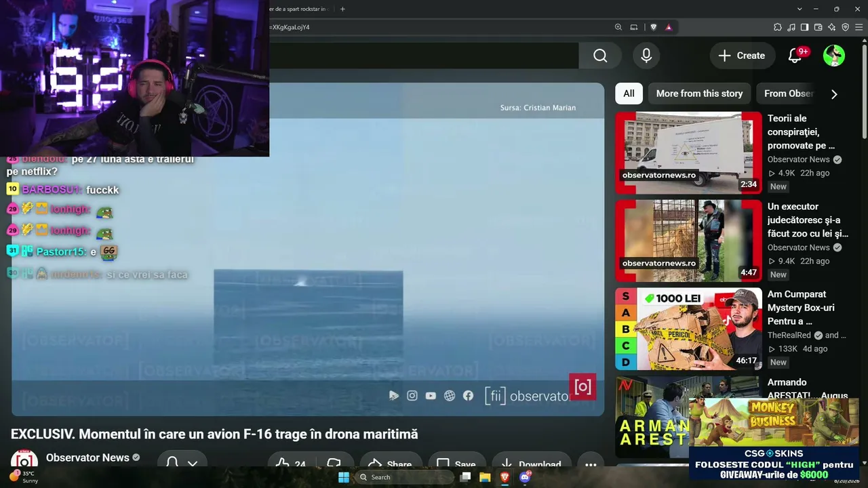
Task: Show next filter chips with right arrow
Action: (x=834, y=94)
